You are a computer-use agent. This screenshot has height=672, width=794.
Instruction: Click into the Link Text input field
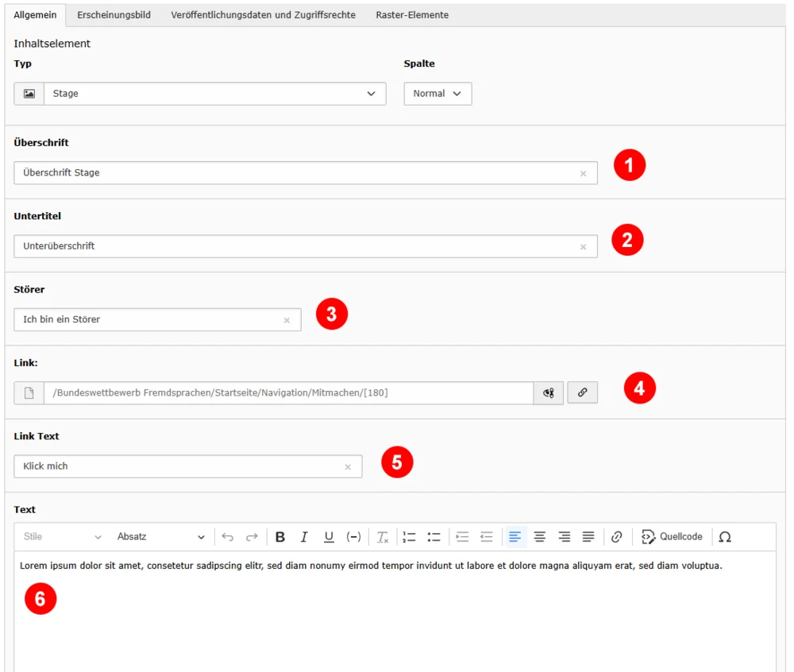click(188, 466)
